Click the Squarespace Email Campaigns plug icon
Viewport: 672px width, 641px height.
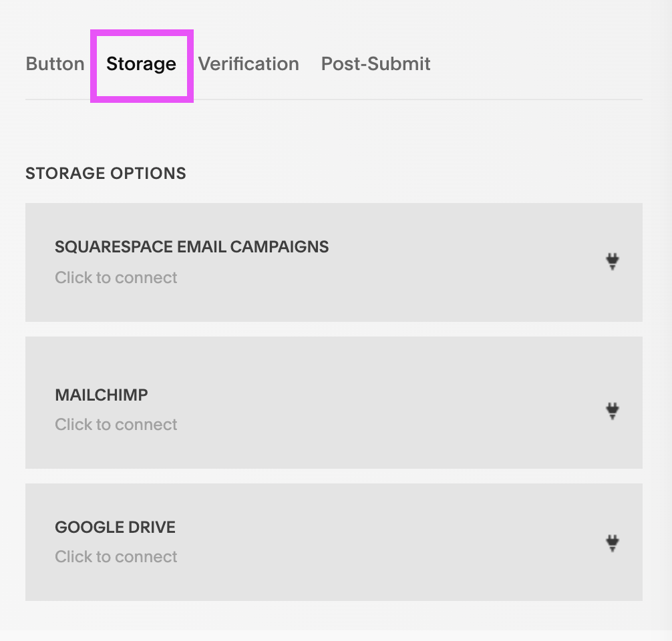[x=613, y=262]
